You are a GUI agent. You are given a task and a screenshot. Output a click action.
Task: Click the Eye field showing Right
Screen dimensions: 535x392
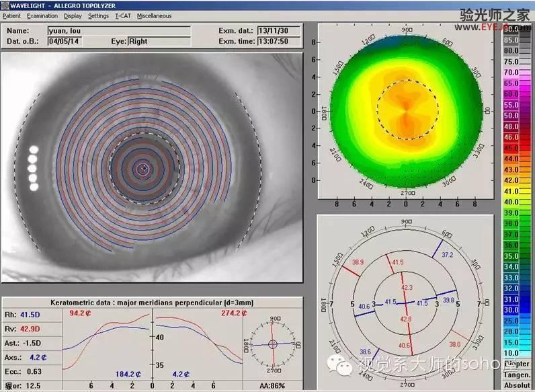[159, 41]
